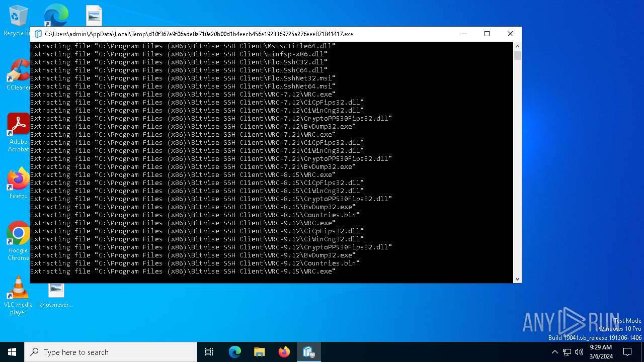The image size is (644, 362).
Task: Click the line extracting WRC-7.12\WRC.exe
Action: pos(183,95)
